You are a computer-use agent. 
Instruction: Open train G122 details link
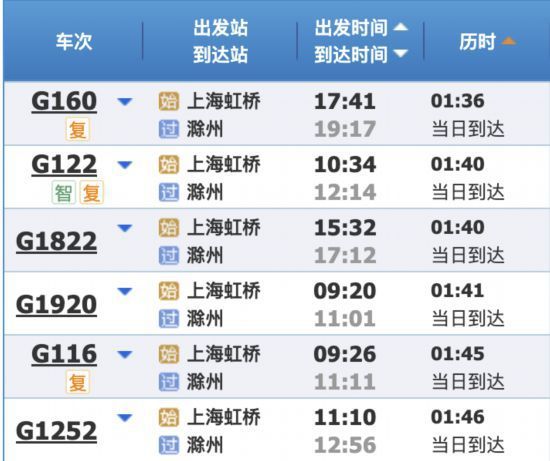64,164
